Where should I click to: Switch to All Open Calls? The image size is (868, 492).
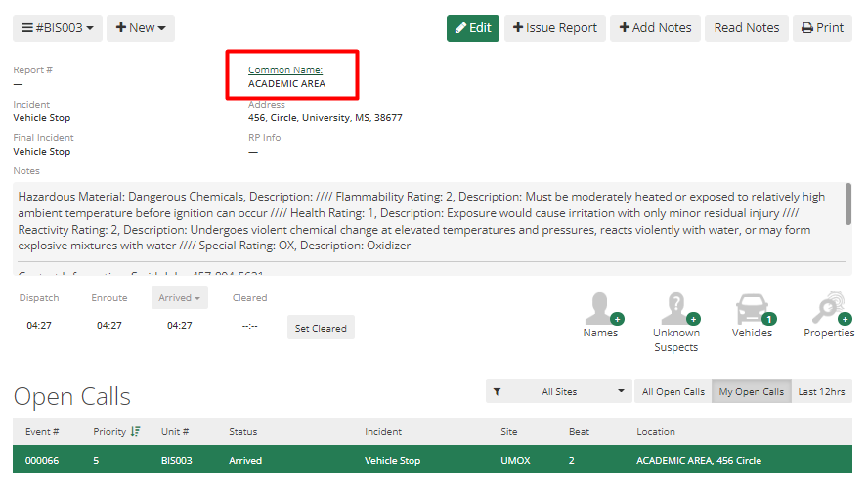673,391
